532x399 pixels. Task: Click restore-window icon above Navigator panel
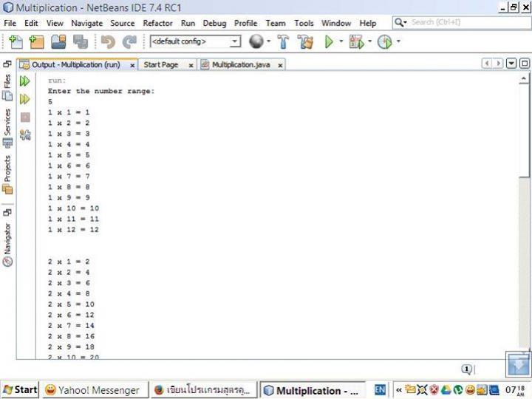pos(7,212)
